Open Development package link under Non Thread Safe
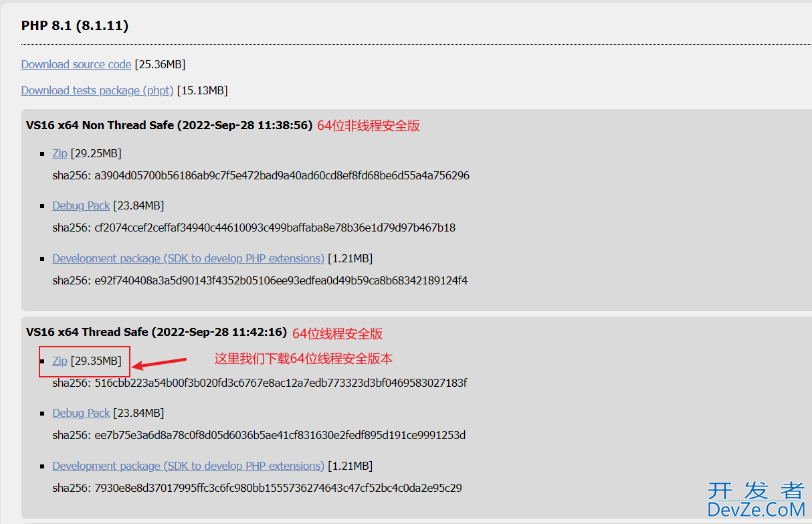This screenshot has width=812, height=524. pyautogui.click(x=189, y=258)
